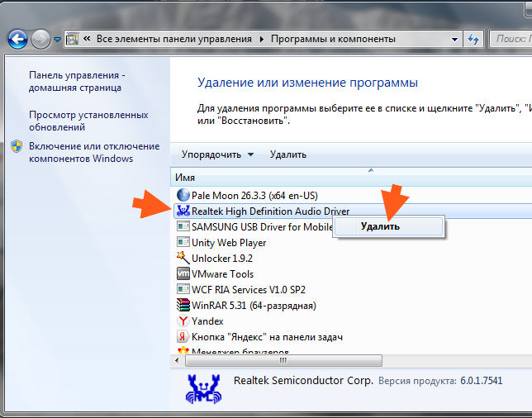
Task: Select "Yandex" program entry
Action: tap(207, 321)
